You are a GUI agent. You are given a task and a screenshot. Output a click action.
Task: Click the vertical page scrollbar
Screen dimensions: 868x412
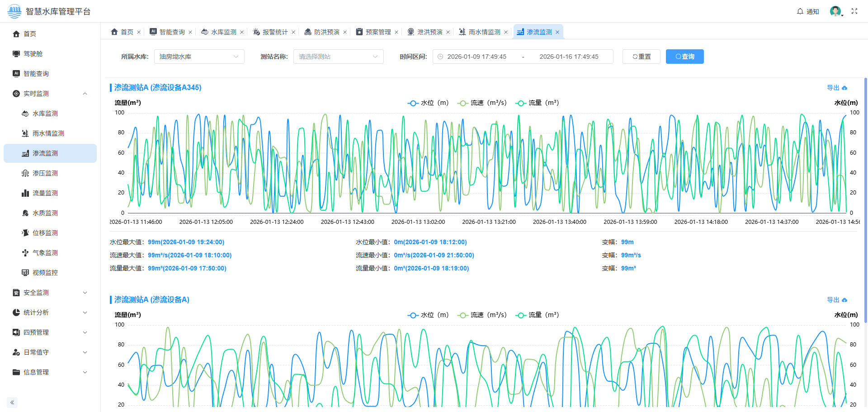click(865, 199)
